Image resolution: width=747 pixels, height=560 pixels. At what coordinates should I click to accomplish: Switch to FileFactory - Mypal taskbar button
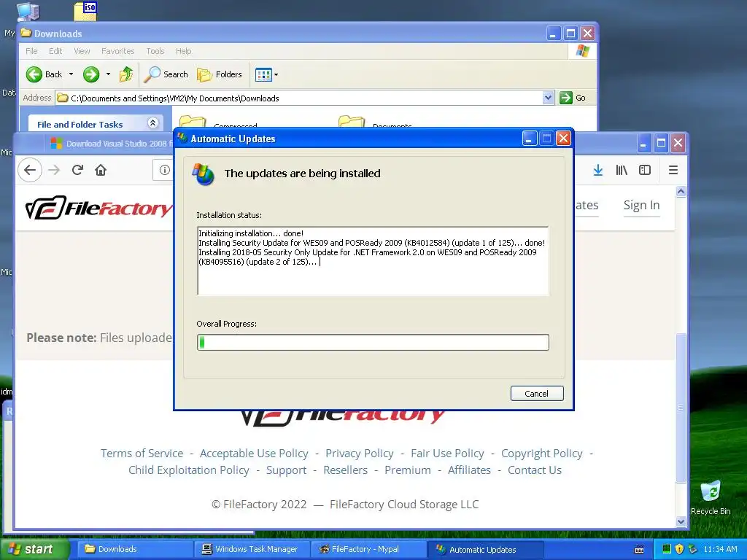click(369, 549)
